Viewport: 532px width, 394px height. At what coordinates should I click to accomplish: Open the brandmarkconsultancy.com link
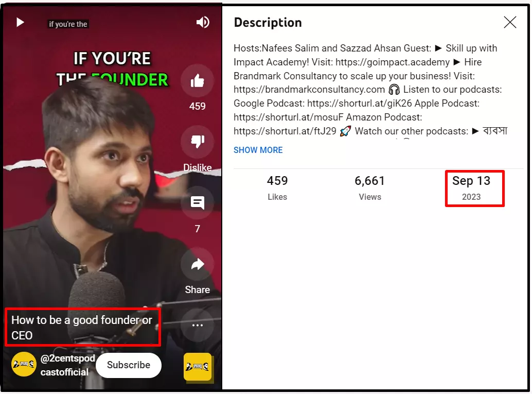click(309, 90)
